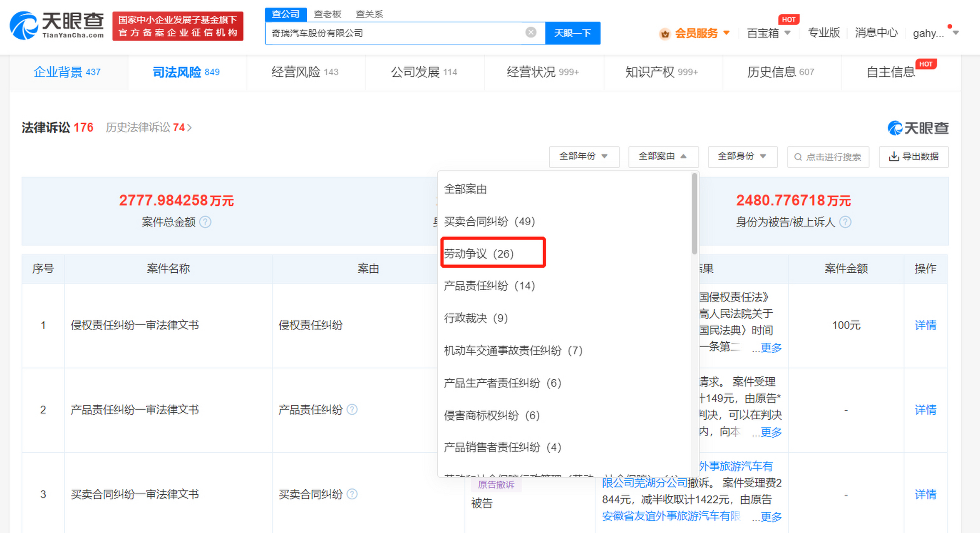
Task: Click the 案件金额 column header
Action: click(846, 269)
